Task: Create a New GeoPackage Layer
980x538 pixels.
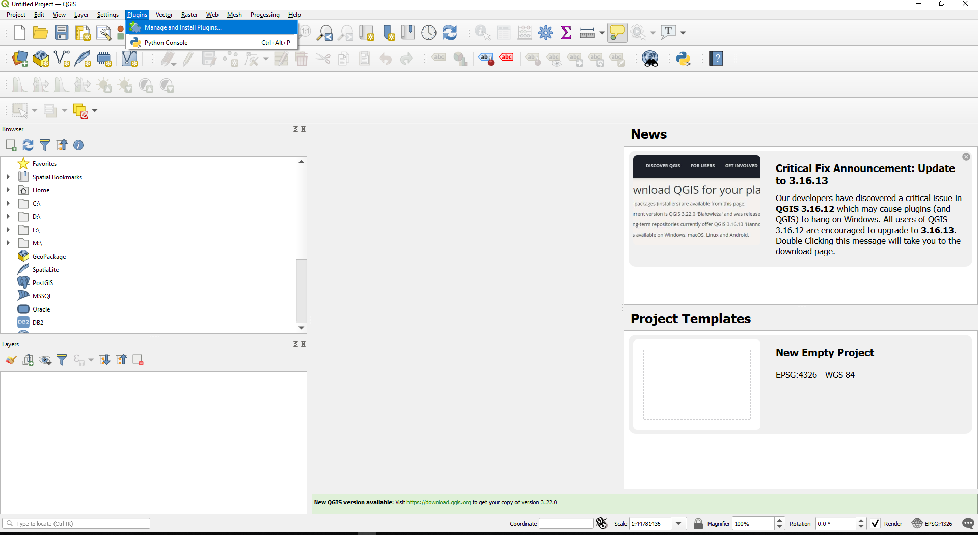Action: point(41,59)
